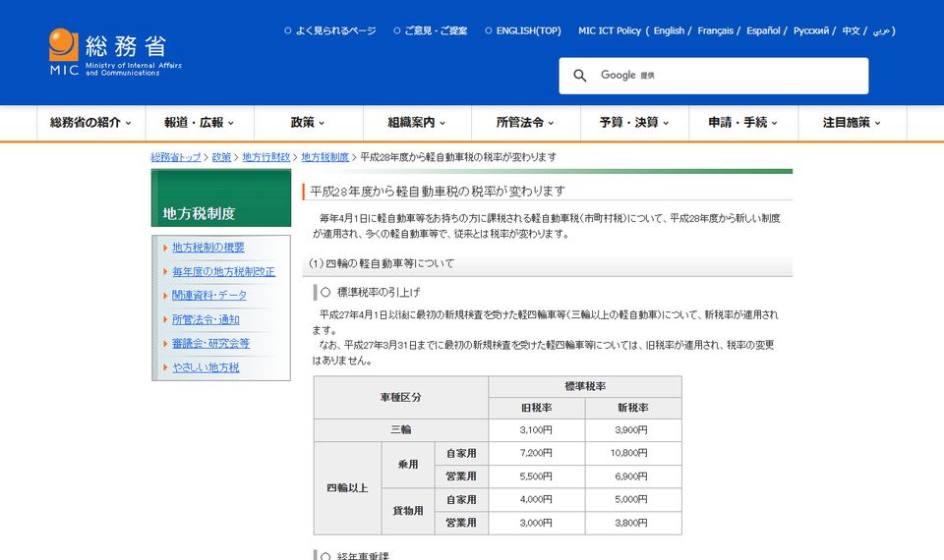Viewport: 944px width, 560px height.
Task: Expand 政策 menu
Action: point(308,123)
